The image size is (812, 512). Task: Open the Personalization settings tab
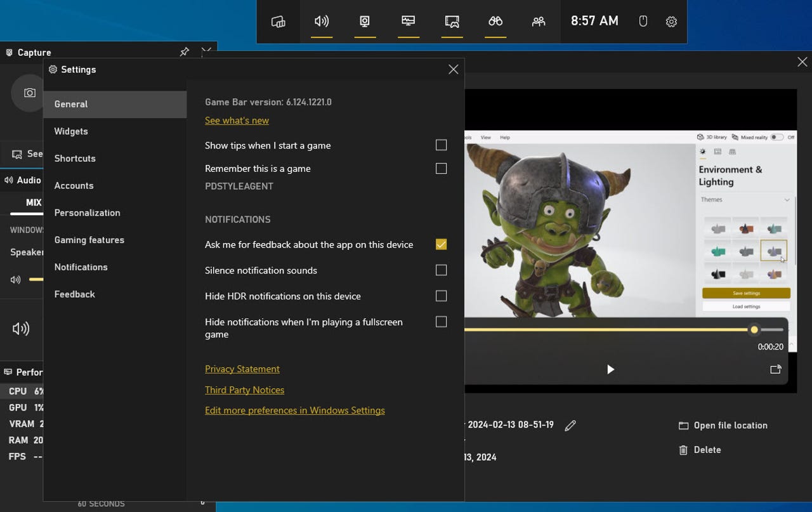pyautogui.click(x=115, y=213)
